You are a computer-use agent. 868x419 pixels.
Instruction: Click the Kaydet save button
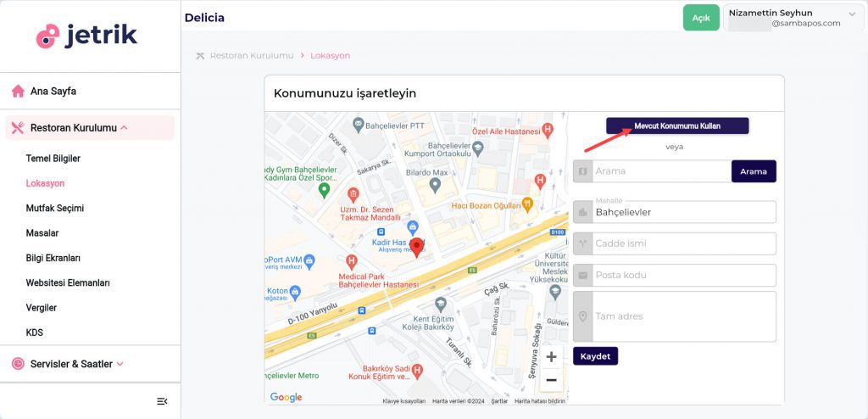[x=595, y=356]
